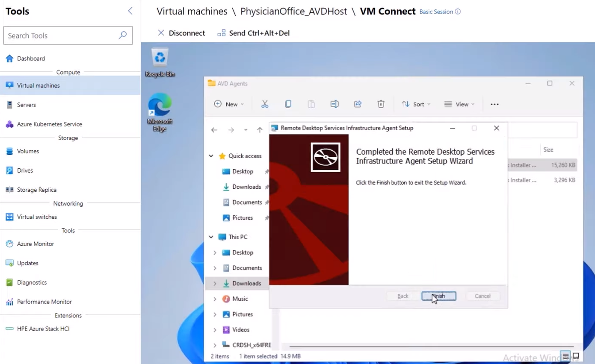Viewport: 595px width, 364px height.
Task: Open See more ellipsis menu
Action: point(494,104)
